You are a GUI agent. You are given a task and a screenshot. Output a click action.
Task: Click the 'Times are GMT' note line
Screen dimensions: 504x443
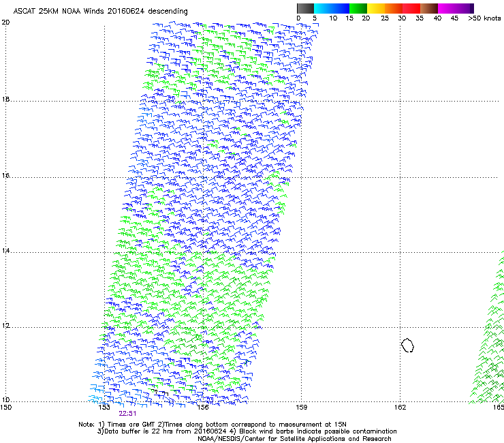coord(212,425)
